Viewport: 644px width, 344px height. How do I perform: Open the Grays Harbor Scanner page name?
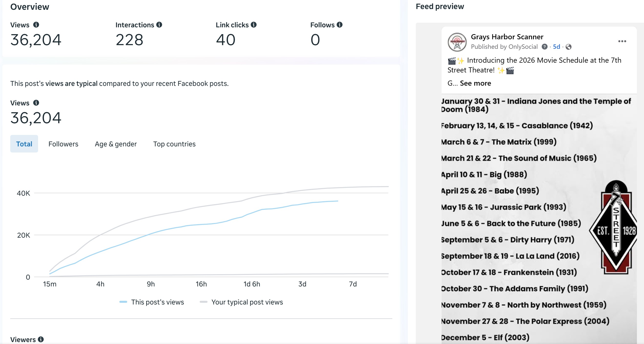point(507,37)
